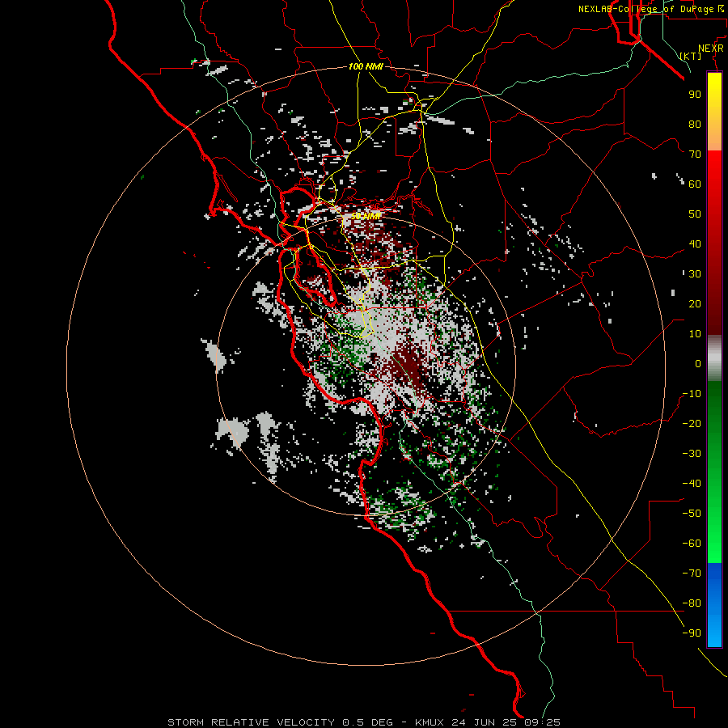Click the NEXR label above the color scale

point(711,49)
